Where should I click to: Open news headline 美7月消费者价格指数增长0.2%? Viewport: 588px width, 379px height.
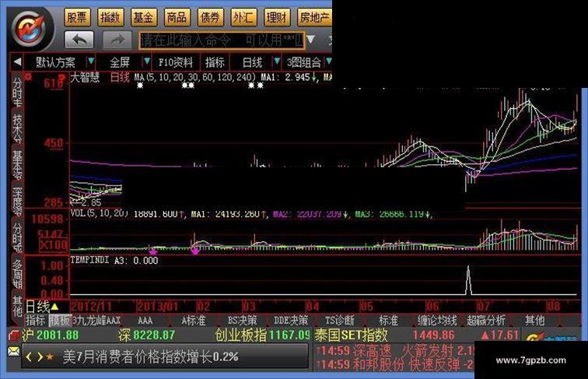coord(150,357)
